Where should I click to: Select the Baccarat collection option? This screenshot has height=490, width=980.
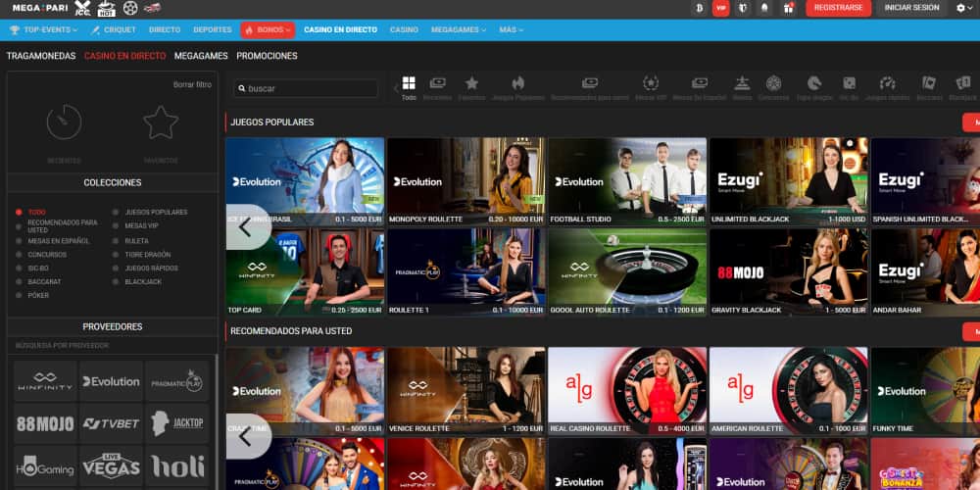coord(39,282)
